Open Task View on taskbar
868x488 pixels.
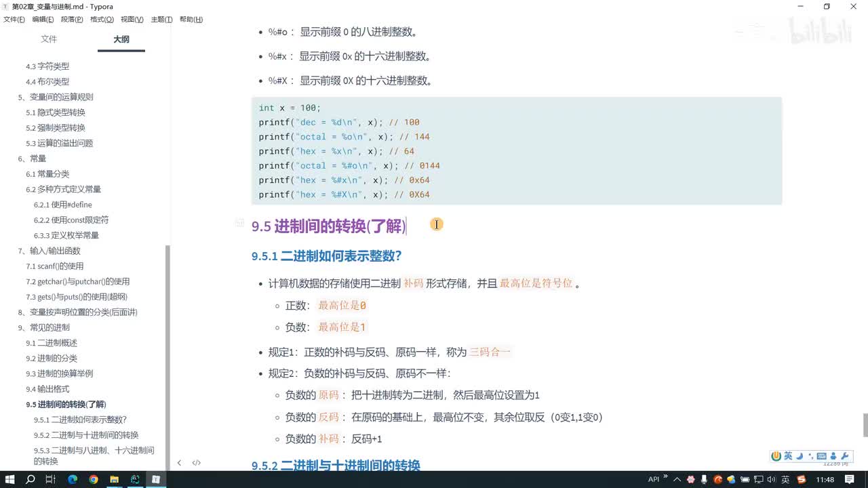tap(50, 479)
